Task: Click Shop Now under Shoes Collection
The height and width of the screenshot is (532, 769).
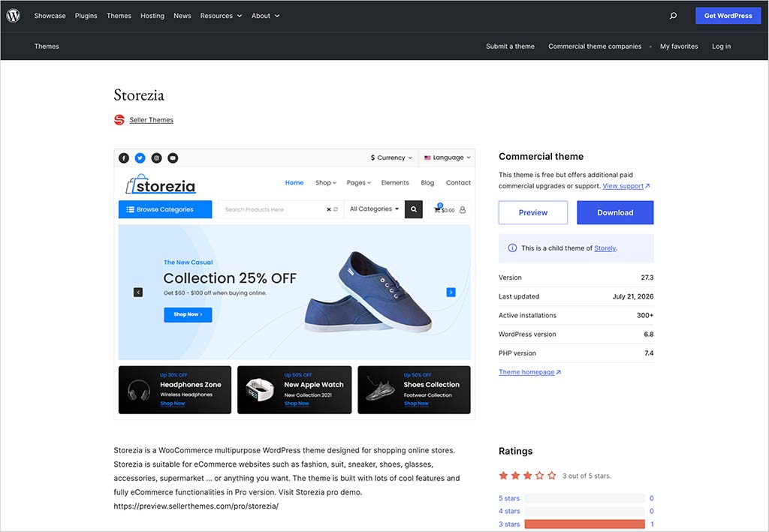Action: [416, 404]
